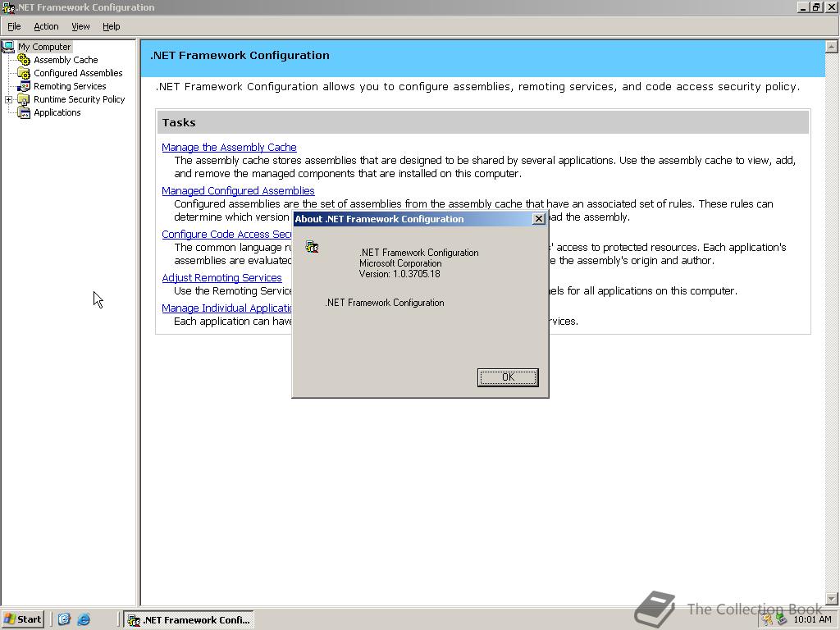The width and height of the screenshot is (840, 630).
Task: Click the Tasks section header
Action: click(x=483, y=123)
